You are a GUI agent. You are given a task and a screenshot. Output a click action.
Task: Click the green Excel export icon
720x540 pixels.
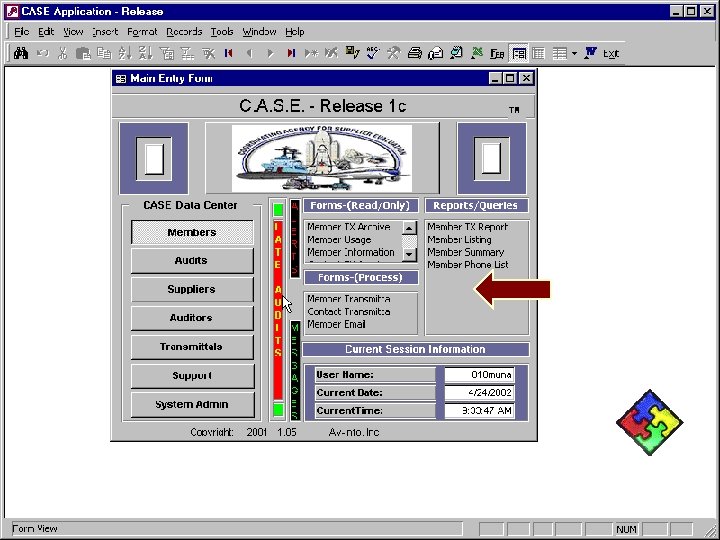click(477, 53)
